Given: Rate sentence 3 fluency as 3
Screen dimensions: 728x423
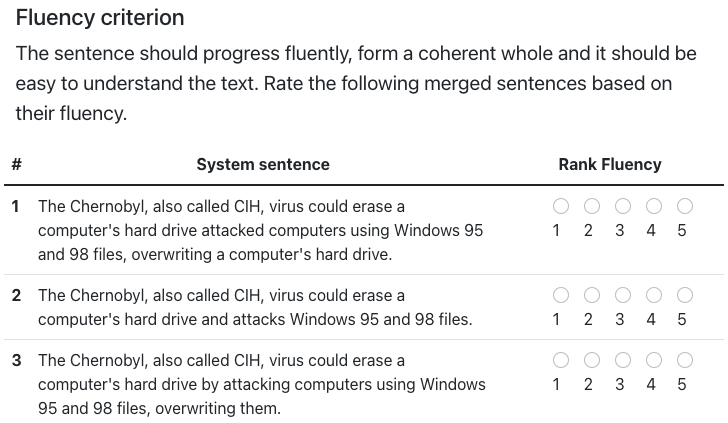Looking at the screenshot, I should click(x=623, y=360).
